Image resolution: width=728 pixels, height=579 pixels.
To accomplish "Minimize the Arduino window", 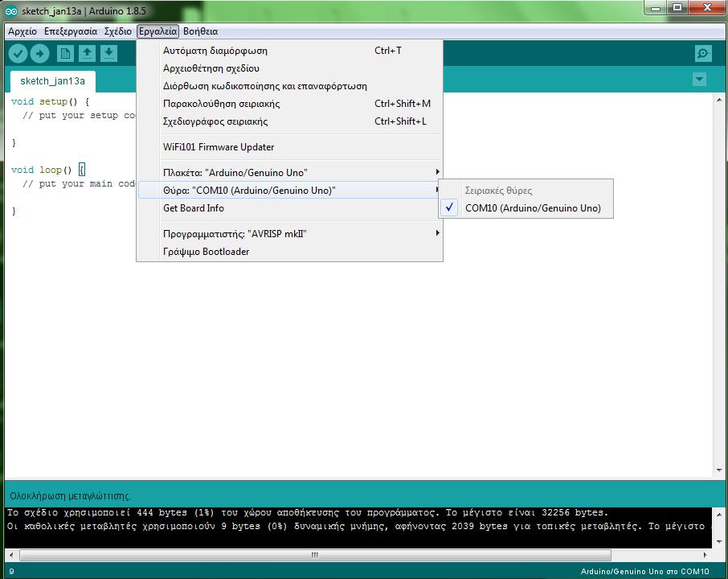I will tap(656, 8).
